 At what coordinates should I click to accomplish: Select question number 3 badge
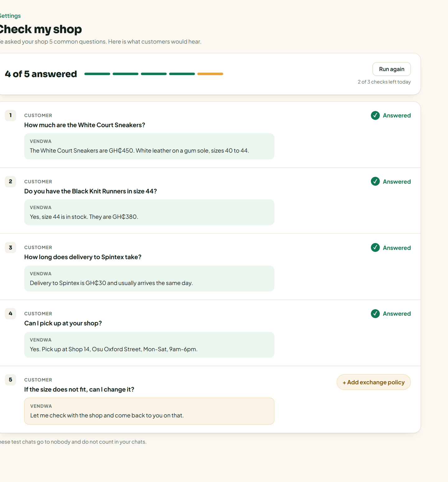point(11,247)
